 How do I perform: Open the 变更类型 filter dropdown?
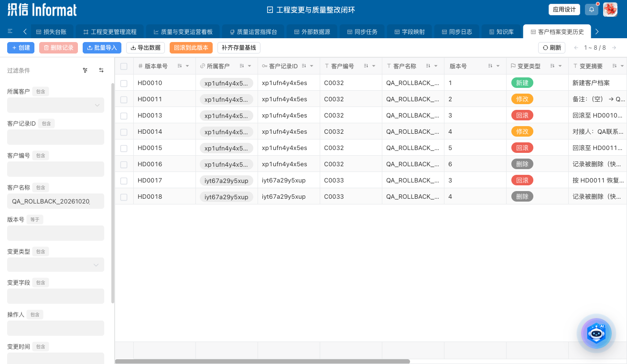(x=55, y=265)
